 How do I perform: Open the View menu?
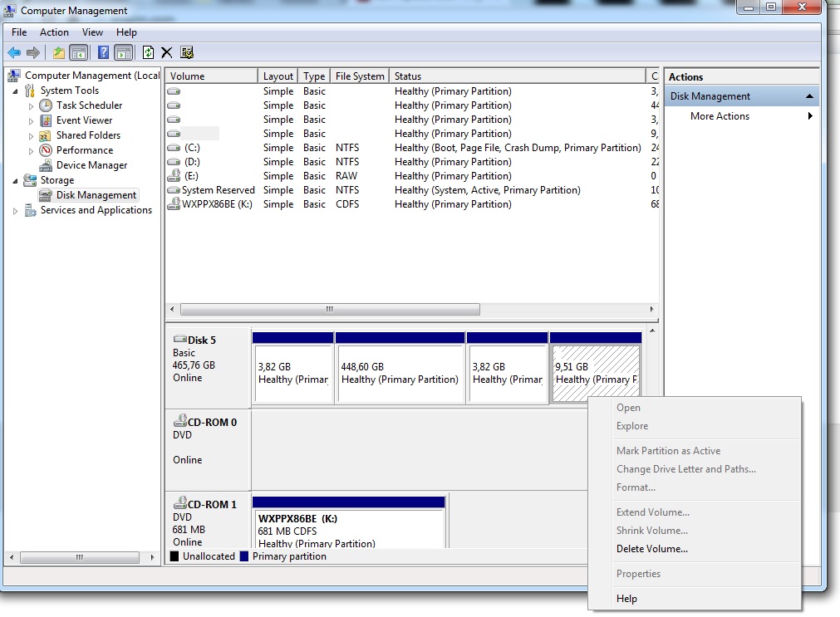(92, 32)
